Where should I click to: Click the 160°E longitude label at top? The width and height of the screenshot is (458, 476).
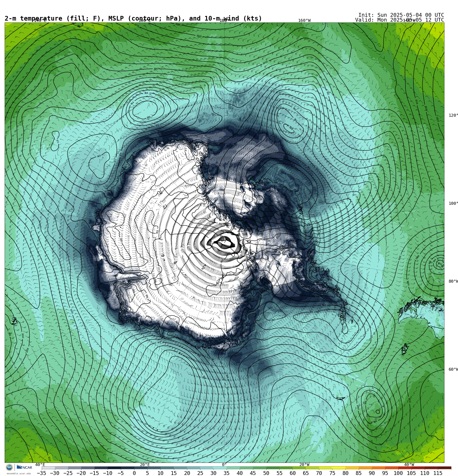145,20
